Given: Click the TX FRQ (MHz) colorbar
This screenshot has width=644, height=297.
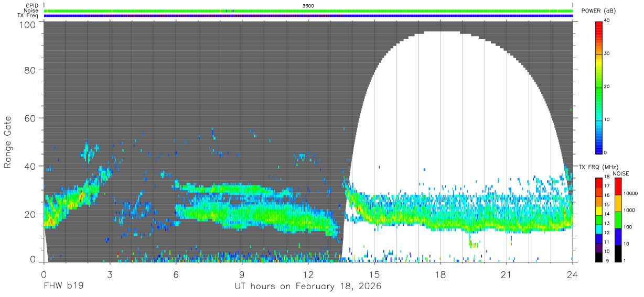Looking at the screenshot, I should (599, 219).
